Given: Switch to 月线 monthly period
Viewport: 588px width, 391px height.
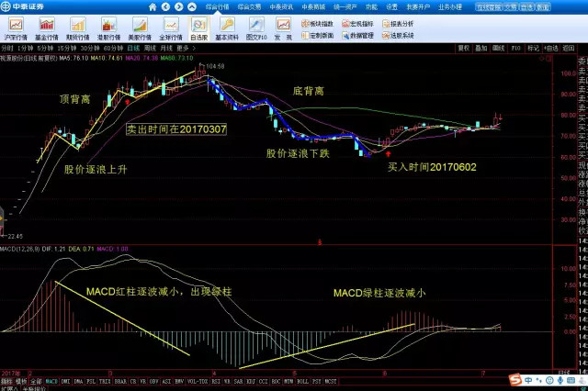Looking at the screenshot, I should pos(166,48).
